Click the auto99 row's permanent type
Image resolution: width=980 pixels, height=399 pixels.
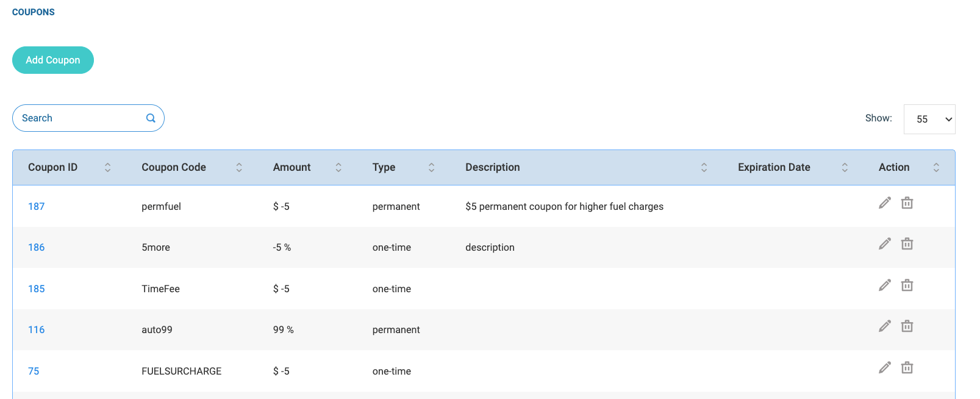click(396, 330)
